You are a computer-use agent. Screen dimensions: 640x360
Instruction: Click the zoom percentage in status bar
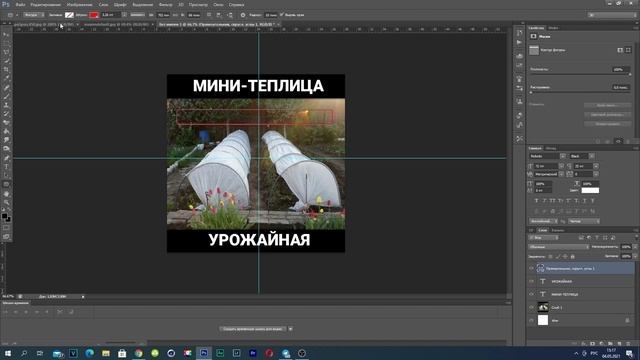pyautogui.click(x=8, y=296)
